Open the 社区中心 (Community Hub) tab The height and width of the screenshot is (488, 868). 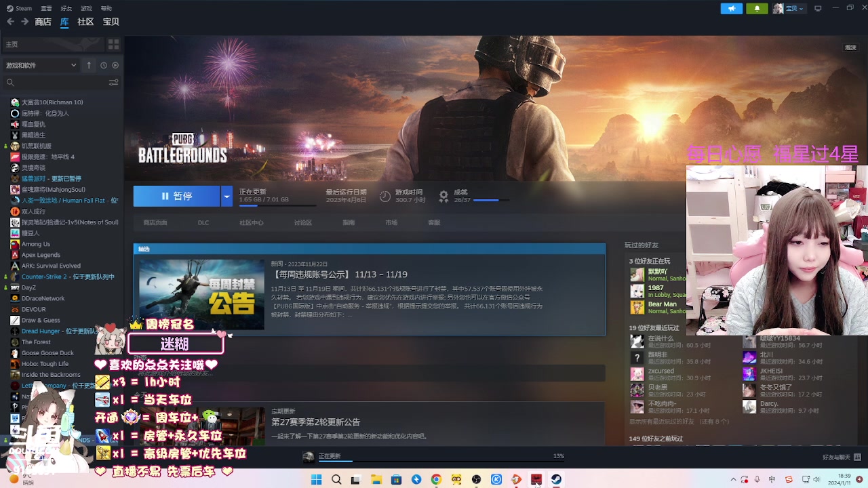click(x=252, y=222)
